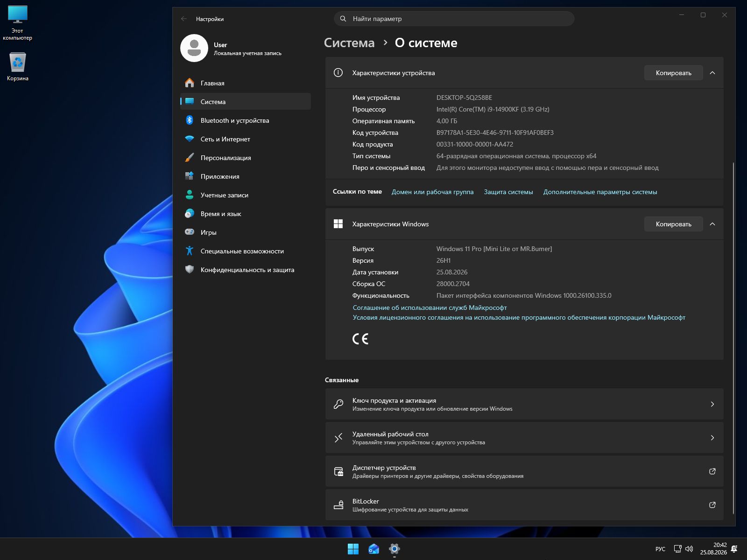Click the Приложения apps icon
This screenshot has height=560, width=747.
click(x=190, y=176)
